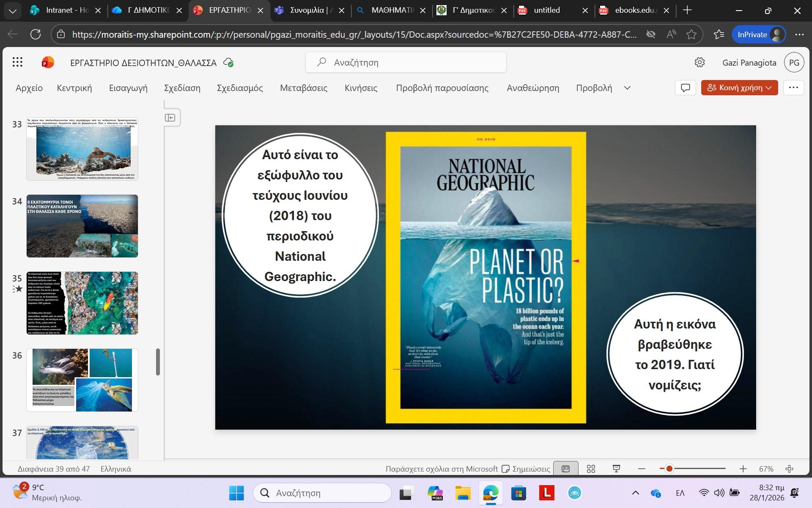The image size is (812, 508).
Task: Start slide show from status bar
Action: pos(616,469)
